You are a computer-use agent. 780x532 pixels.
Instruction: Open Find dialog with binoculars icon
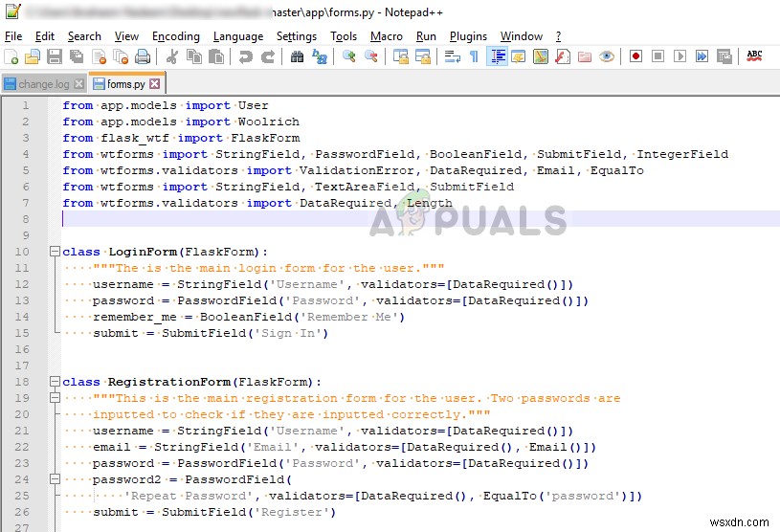(297, 56)
